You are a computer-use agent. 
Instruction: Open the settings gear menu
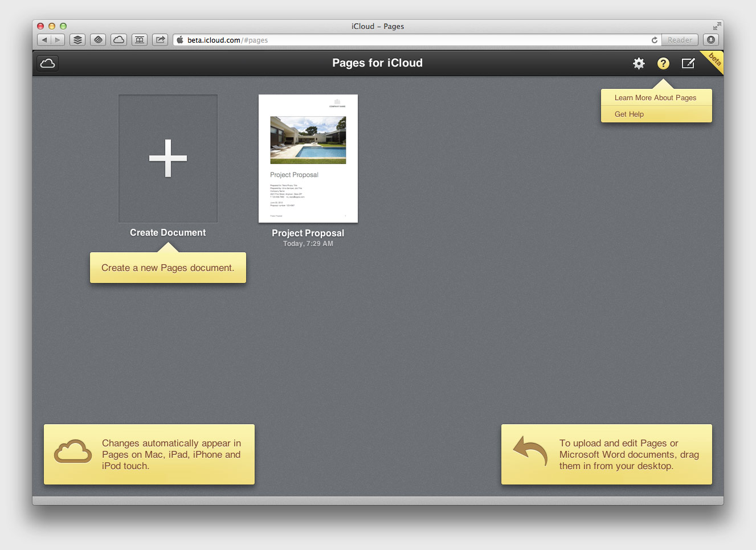[639, 63]
